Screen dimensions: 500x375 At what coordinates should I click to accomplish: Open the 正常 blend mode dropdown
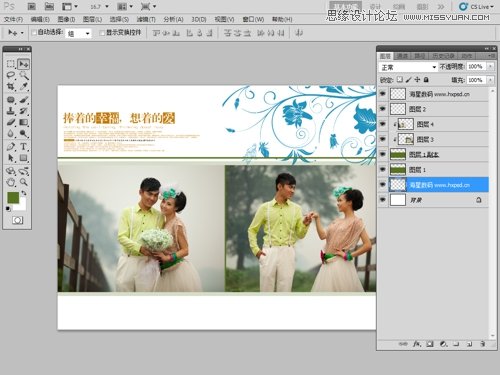[408, 67]
